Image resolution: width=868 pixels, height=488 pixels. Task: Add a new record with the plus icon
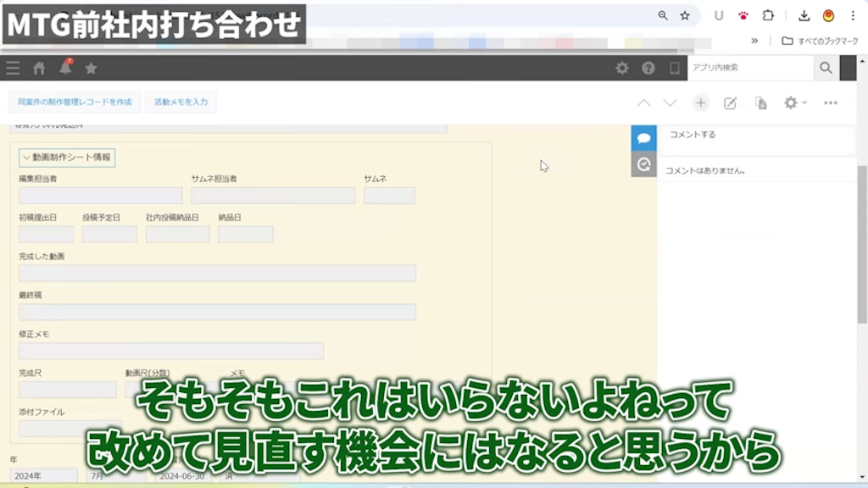point(700,102)
